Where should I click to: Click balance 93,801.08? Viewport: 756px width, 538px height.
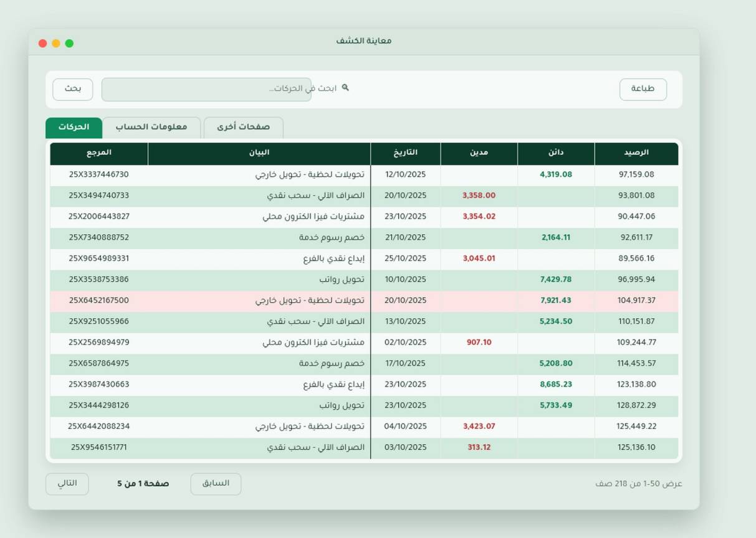click(636, 196)
